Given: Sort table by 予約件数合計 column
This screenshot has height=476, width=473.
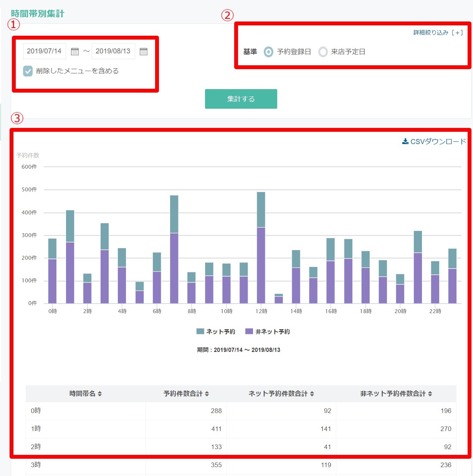Looking at the screenshot, I should pos(186,393).
